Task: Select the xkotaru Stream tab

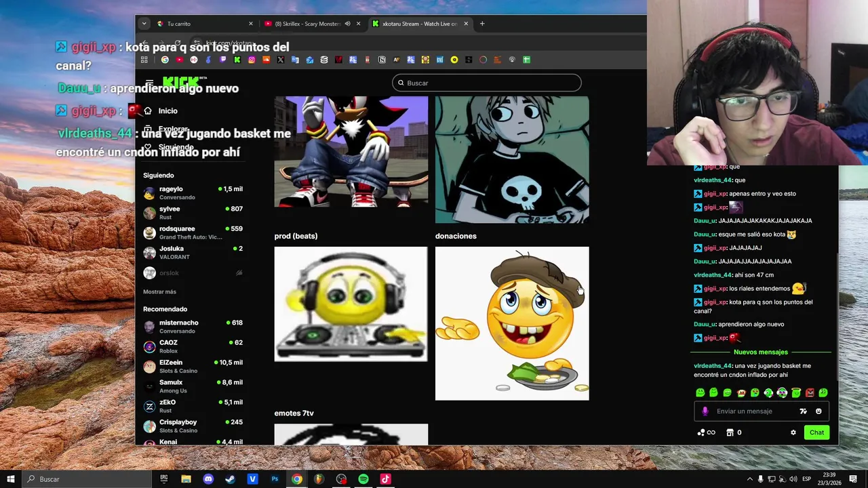Action: tap(420, 24)
